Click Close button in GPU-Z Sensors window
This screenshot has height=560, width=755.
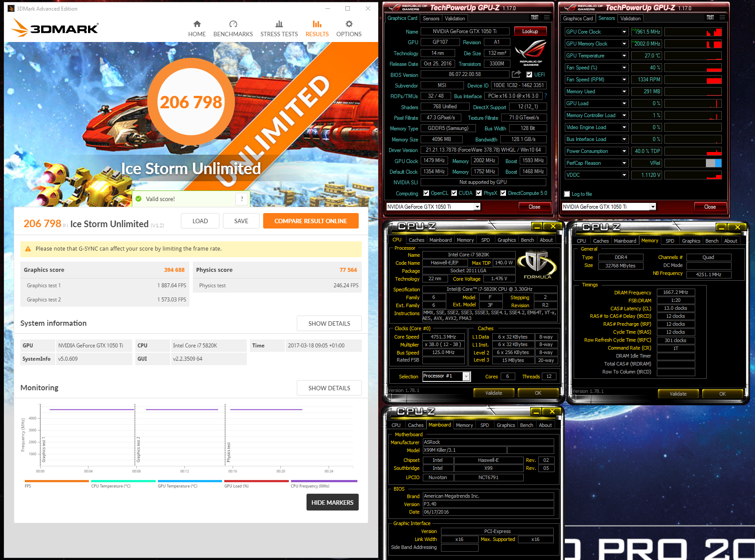pyautogui.click(x=710, y=207)
